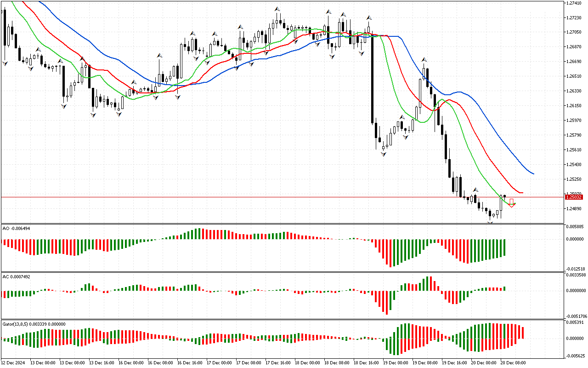
Task: Select the 16 Dec 00:00 time label
Action: pyautogui.click(x=131, y=363)
